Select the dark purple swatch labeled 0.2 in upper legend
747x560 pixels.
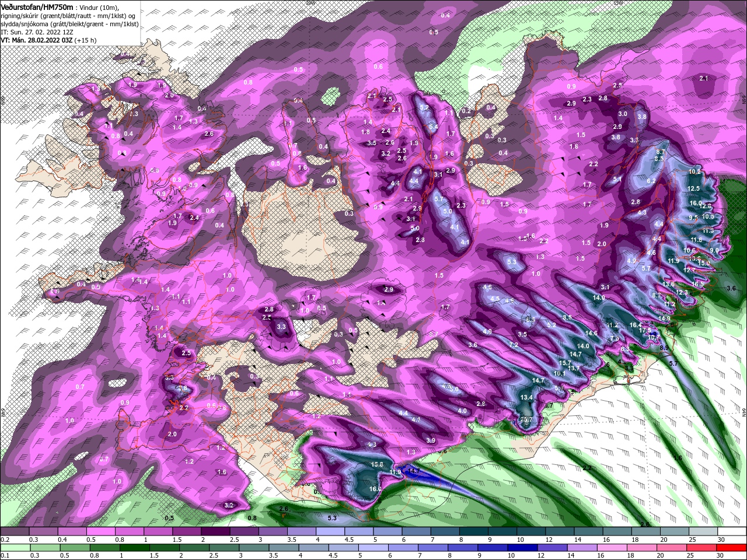point(14,531)
